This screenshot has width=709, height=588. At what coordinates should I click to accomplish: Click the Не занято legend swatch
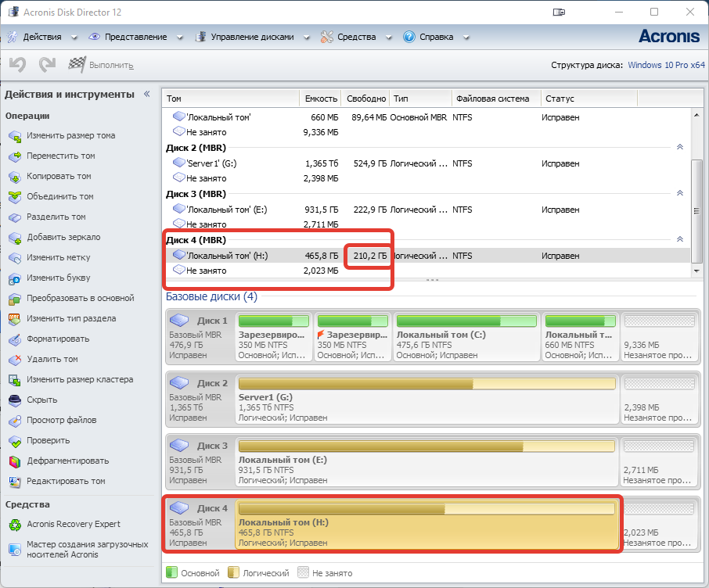tap(303, 572)
